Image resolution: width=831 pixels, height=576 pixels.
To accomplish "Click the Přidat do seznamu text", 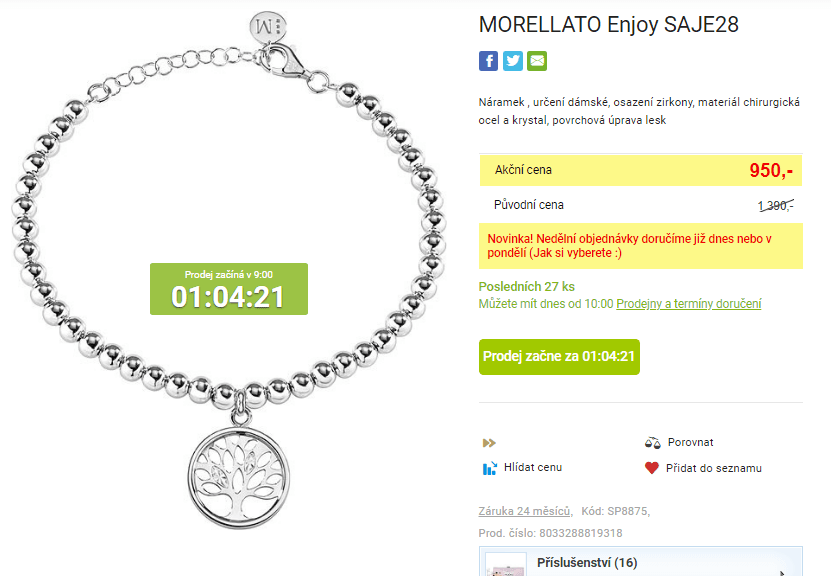I will (713, 468).
